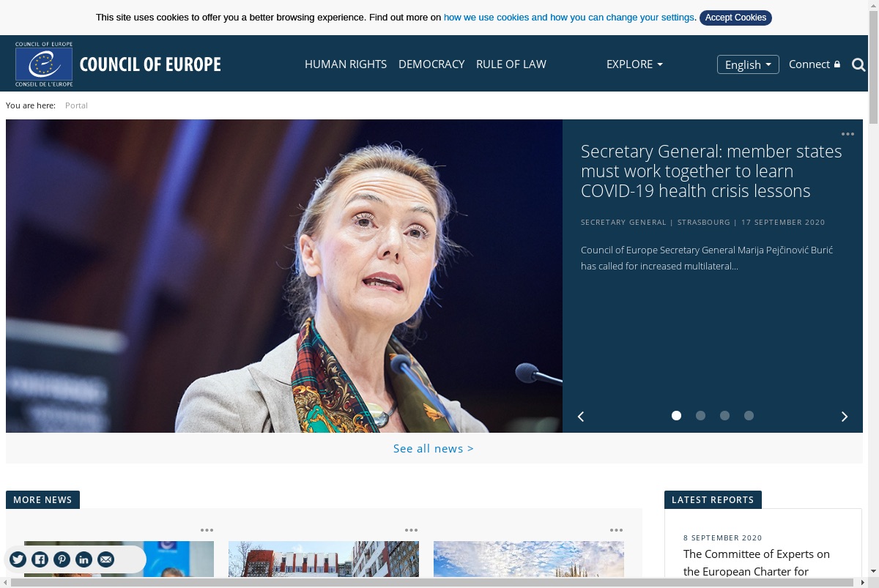This screenshot has height=588, width=879.
Task: Click the Secretary General speaker photo
Action: point(284,276)
